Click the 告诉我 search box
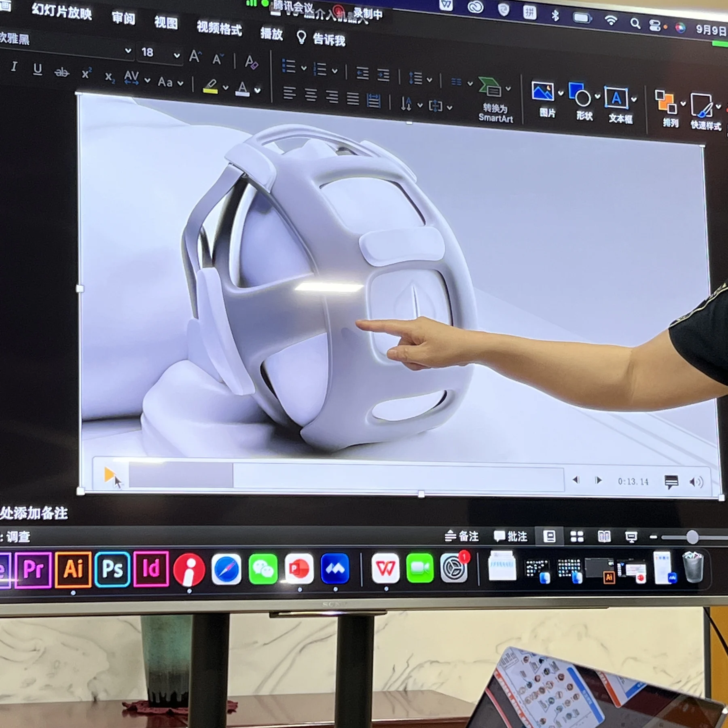The width and height of the screenshot is (728, 728). 321,39
